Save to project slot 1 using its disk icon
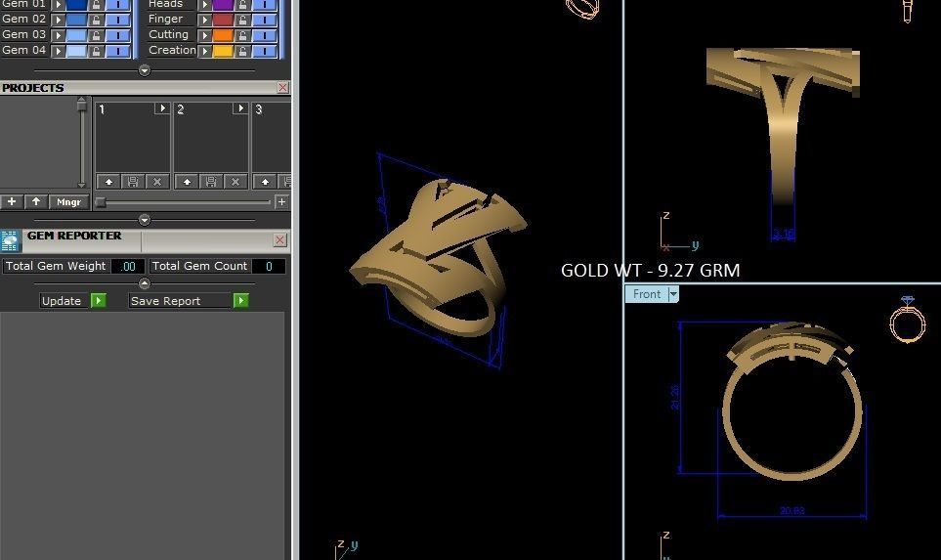The width and height of the screenshot is (941, 560). 133,181
